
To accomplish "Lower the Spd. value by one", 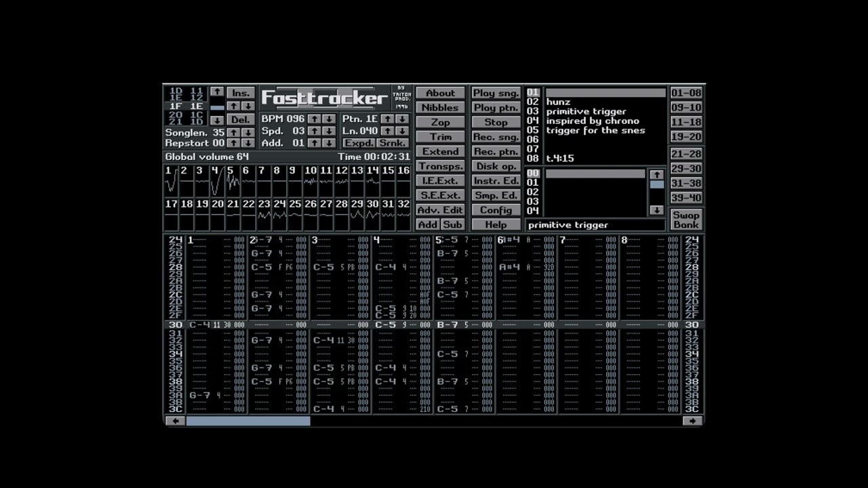I will (x=329, y=131).
